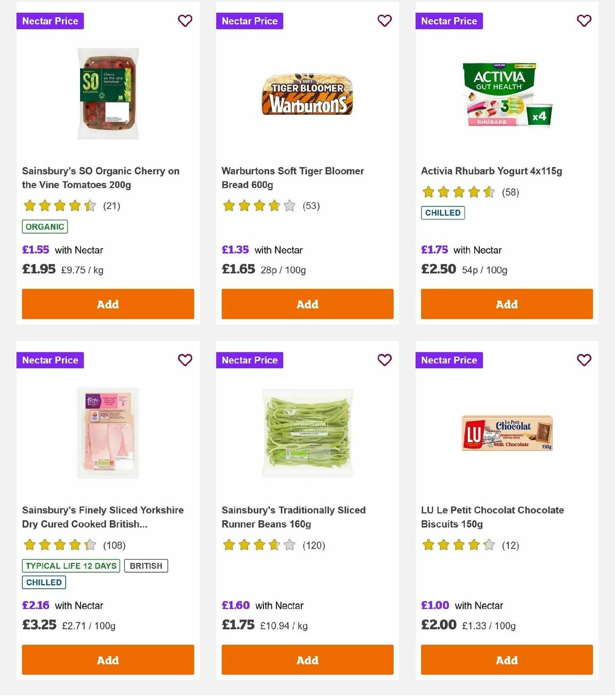Toggle the CHILLED tag on Activia yogurt

coord(442,212)
